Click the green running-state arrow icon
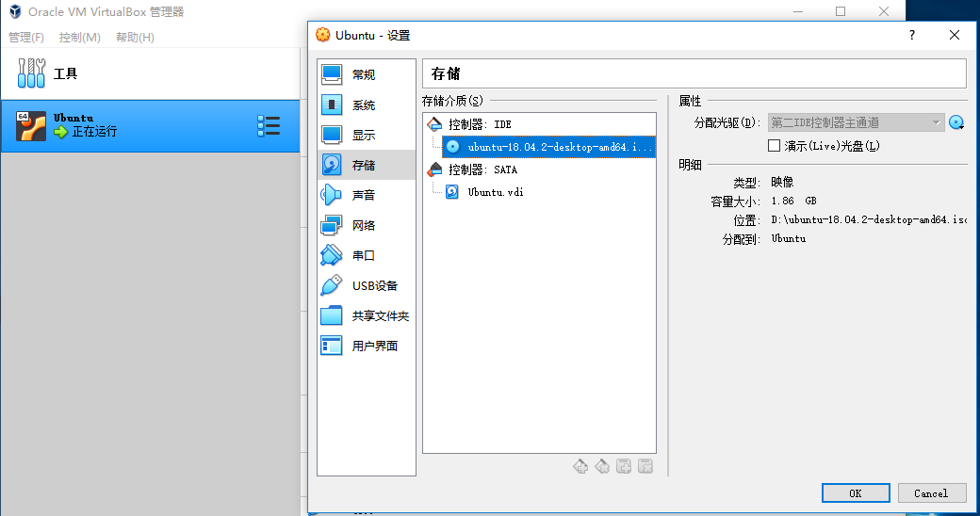This screenshot has width=980, height=516. 60,132
